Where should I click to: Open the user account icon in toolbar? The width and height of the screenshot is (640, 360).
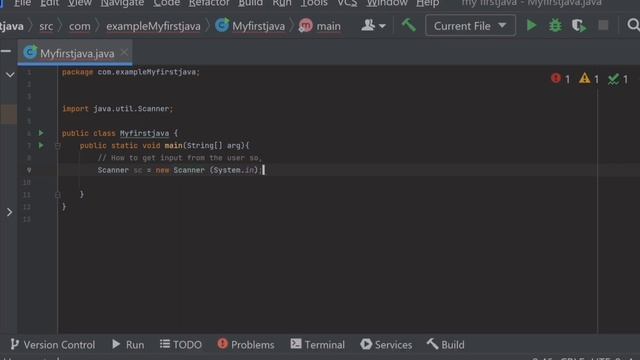tap(373, 26)
